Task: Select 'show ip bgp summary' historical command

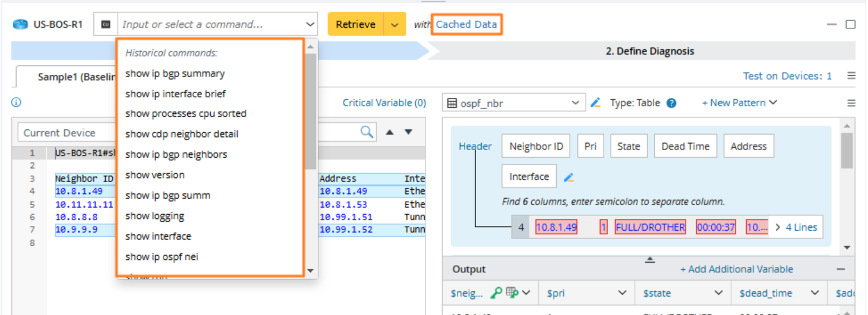Action: click(x=175, y=74)
